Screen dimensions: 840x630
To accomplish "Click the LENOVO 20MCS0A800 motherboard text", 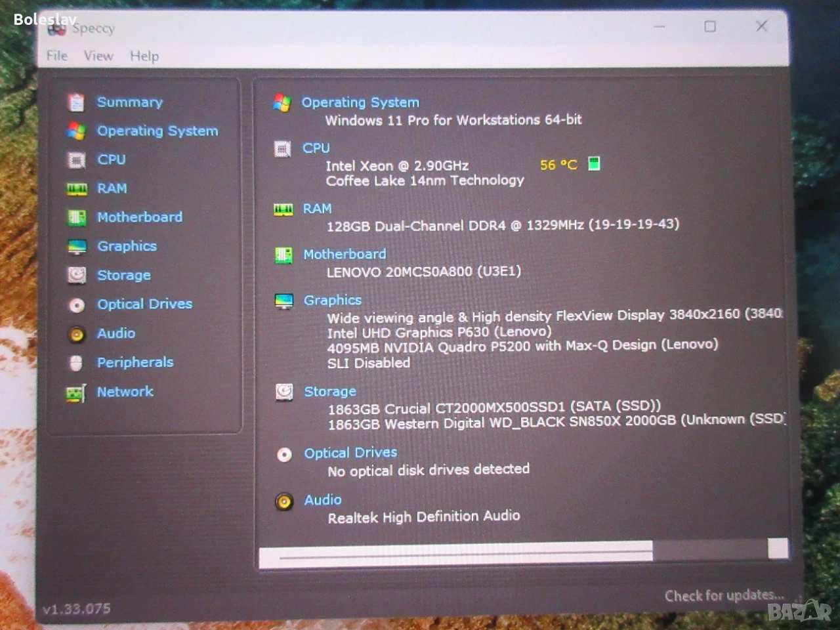I will click(x=424, y=271).
